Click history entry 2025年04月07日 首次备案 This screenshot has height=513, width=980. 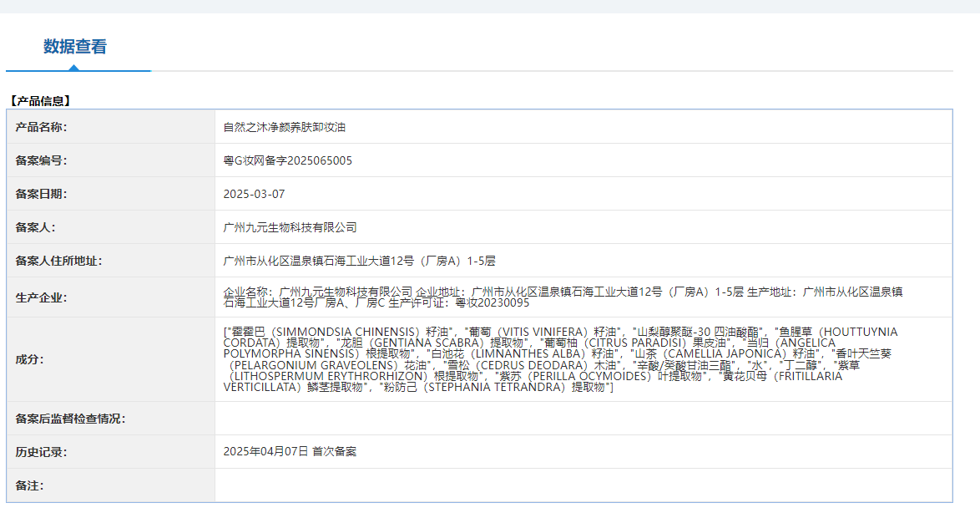(290, 451)
